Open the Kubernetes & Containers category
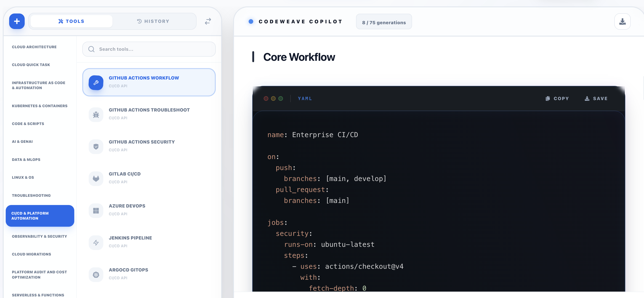Screen dimensions: 644x298 pos(40,106)
